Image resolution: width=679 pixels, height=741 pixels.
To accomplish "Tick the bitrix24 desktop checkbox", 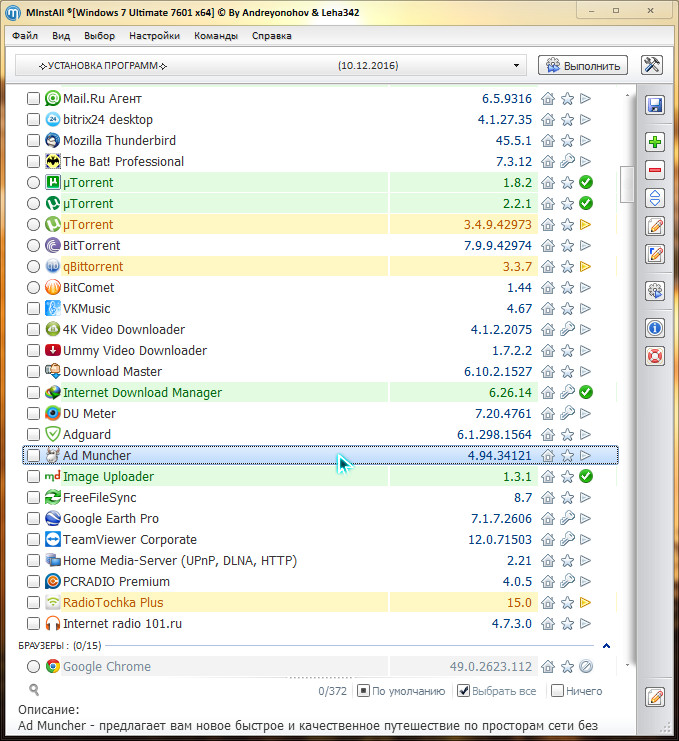I will (x=33, y=120).
